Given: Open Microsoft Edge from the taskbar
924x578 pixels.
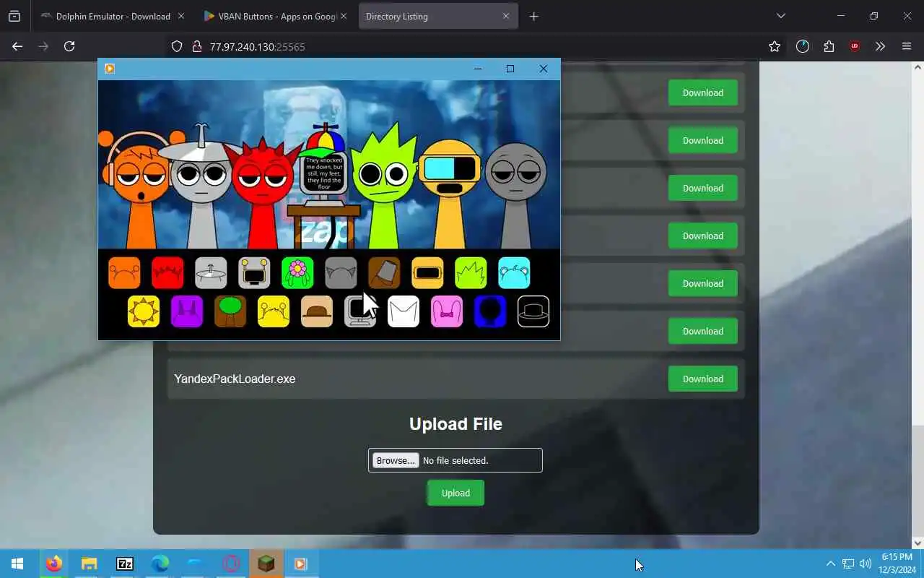Looking at the screenshot, I should (160, 564).
